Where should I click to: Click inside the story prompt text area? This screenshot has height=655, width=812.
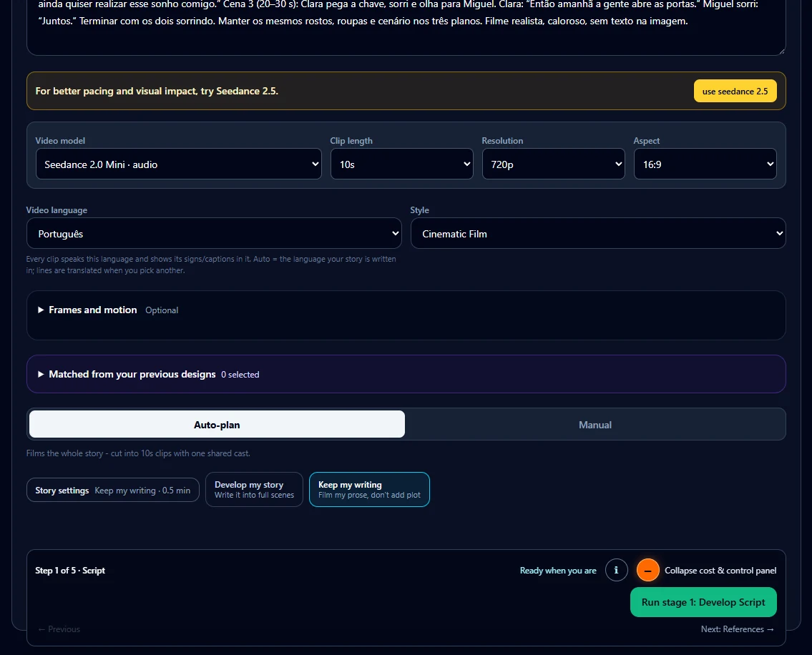coord(406,26)
